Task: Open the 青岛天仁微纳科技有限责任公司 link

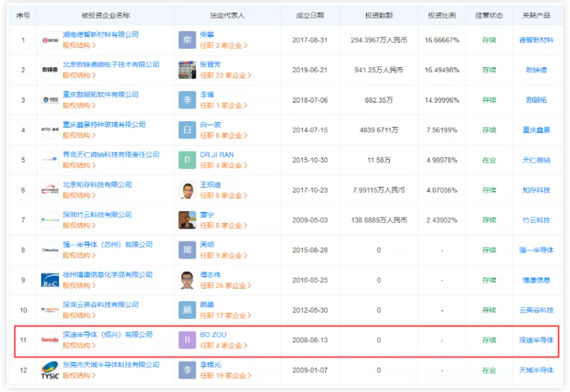Action: [x=111, y=155]
